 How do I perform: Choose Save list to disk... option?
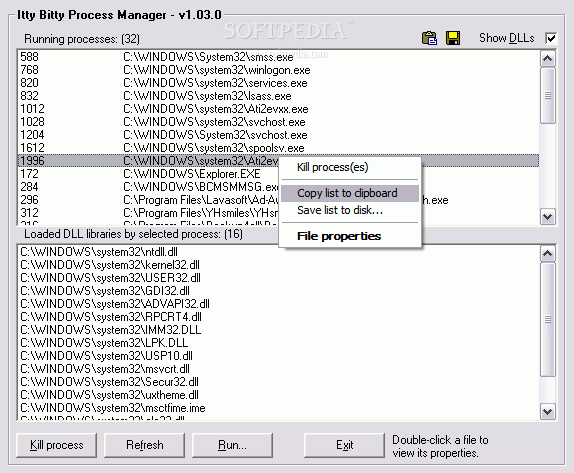click(350, 210)
